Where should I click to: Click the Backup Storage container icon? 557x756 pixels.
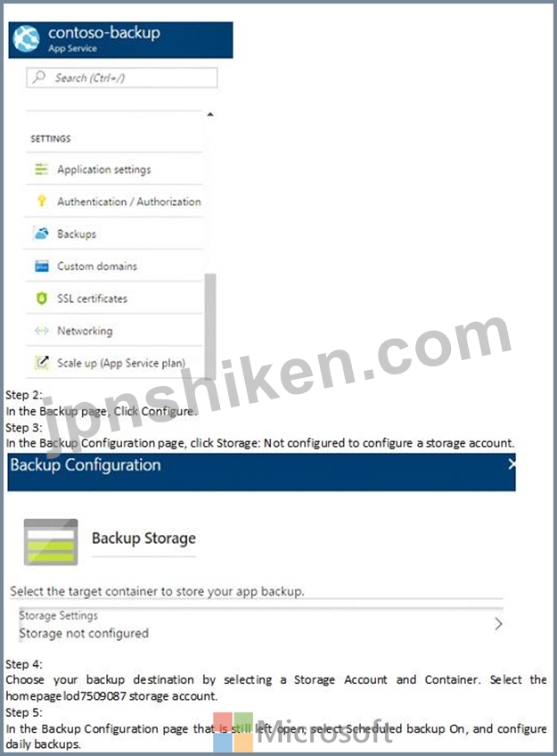point(51,542)
